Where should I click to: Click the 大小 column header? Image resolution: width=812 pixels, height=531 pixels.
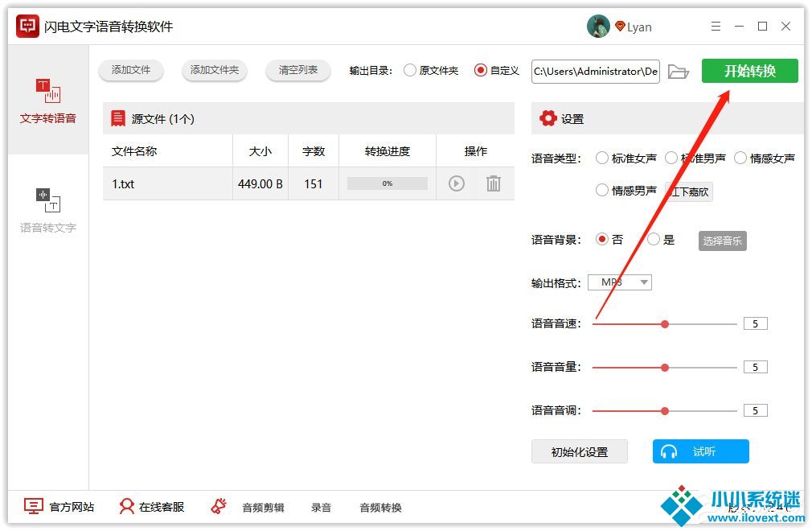pos(260,151)
